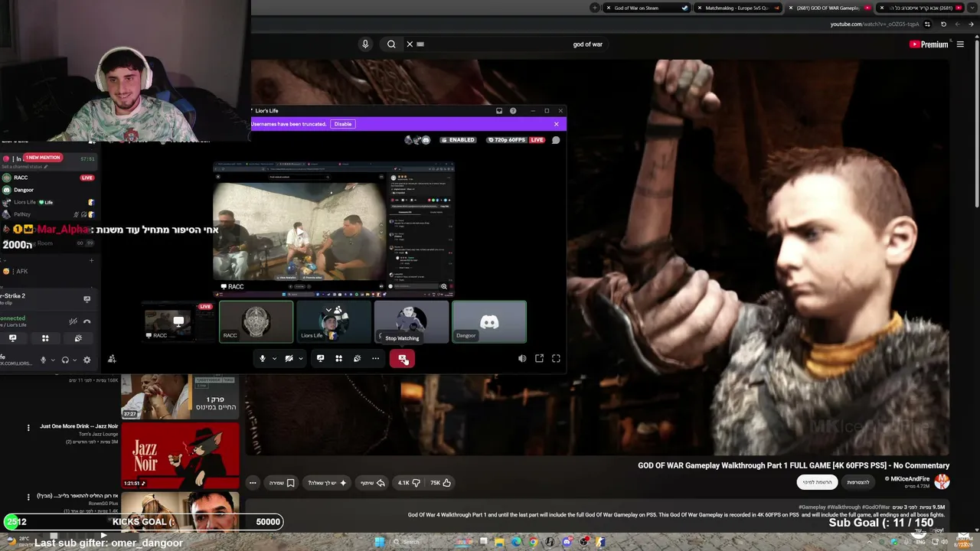Screen dimensions: 980x551
Task: Select RACC live stream preview tile
Action: click(179, 321)
